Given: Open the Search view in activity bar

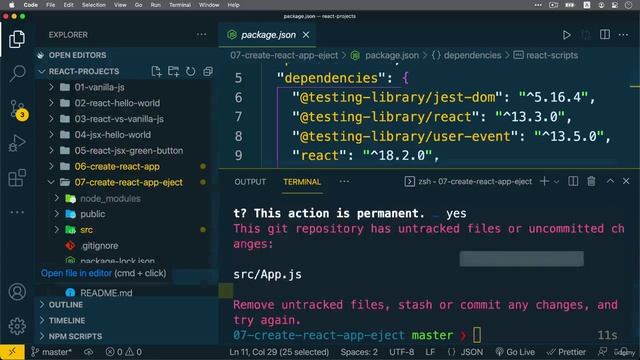Looking at the screenshot, I should click(x=17, y=73).
